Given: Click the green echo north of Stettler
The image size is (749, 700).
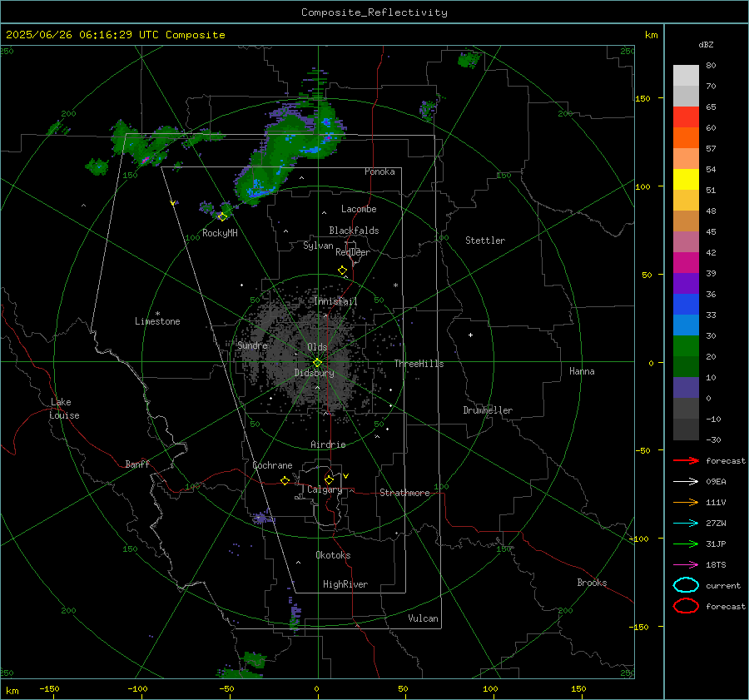Looking at the screenshot, I should [468, 60].
